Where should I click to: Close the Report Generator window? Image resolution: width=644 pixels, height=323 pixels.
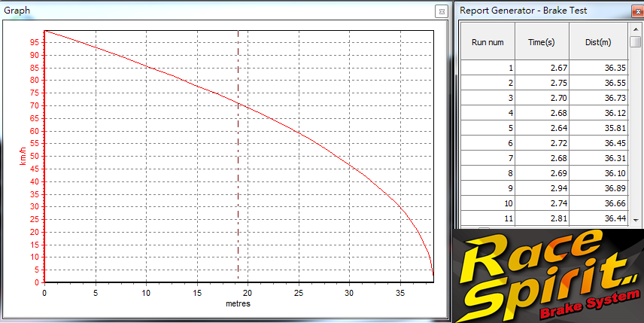637,11
